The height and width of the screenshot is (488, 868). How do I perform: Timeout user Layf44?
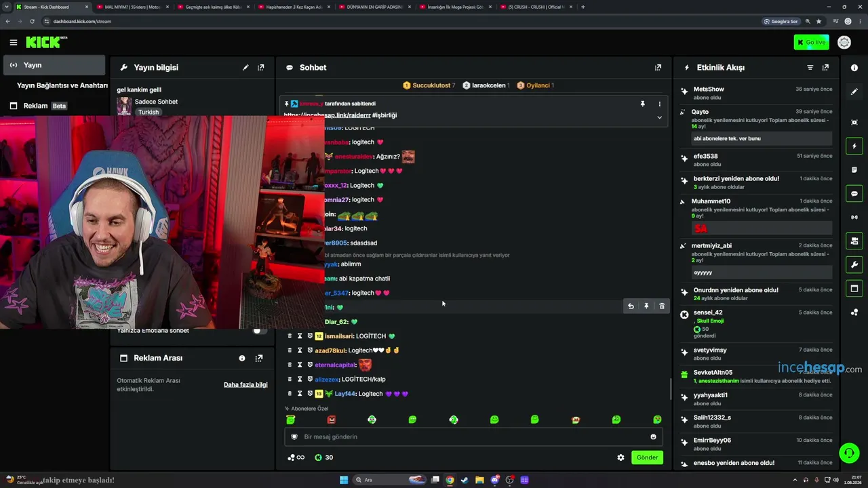300,394
